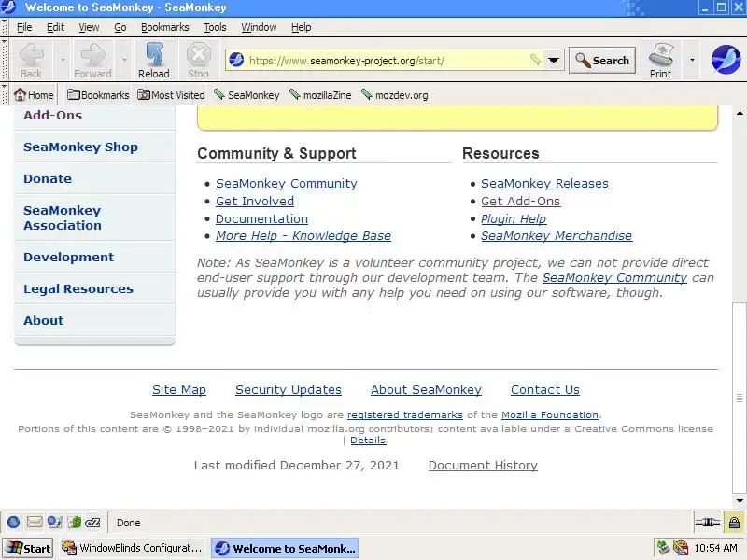Viewport: 747px width, 560px height.
Task: Open the Tools menu
Action: [x=215, y=27]
